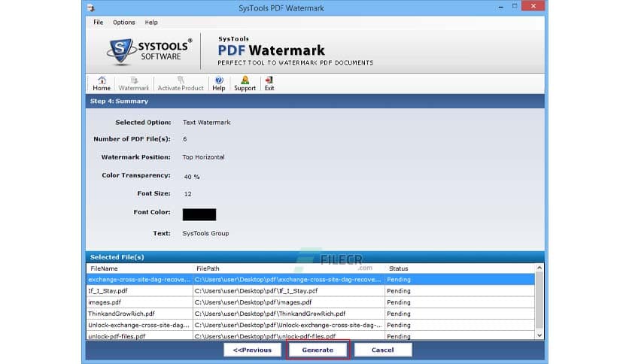Open the File menu
Viewport: 629px width, 364px height.
tap(99, 23)
